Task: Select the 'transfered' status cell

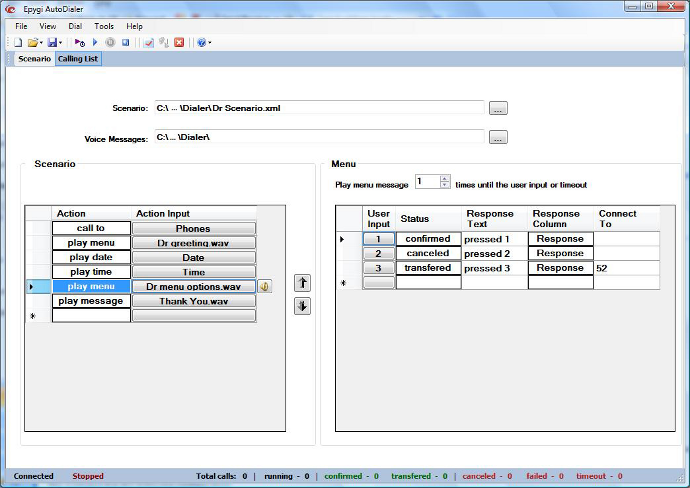Action: click(x=428, y=268)
